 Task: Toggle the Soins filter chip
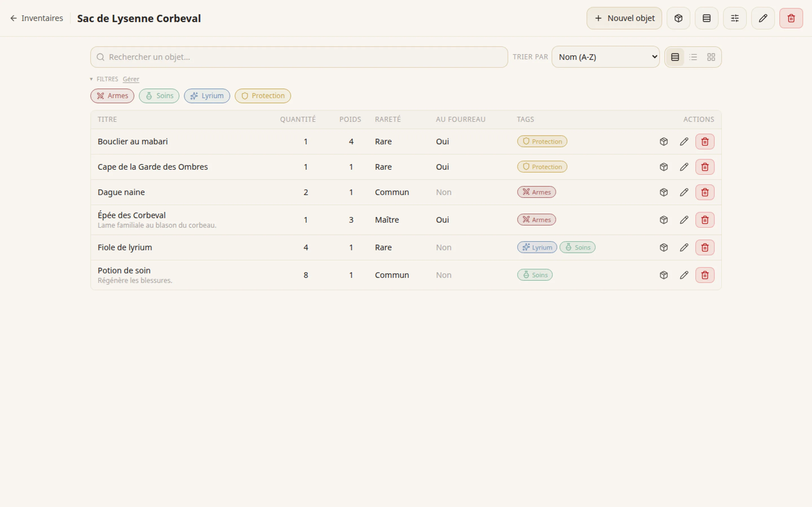point(159,96)
